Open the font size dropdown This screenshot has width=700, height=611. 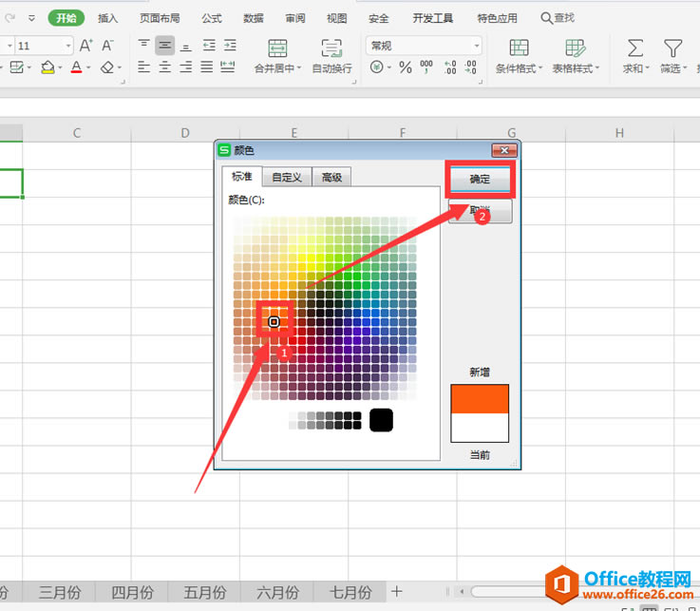pyautogui.click(x=68, y=46)
